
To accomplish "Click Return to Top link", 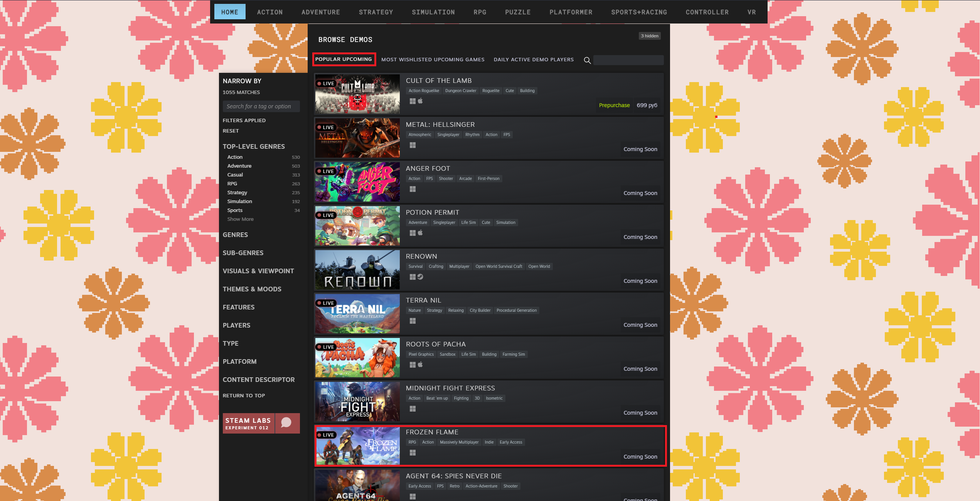I will point(244,396).
